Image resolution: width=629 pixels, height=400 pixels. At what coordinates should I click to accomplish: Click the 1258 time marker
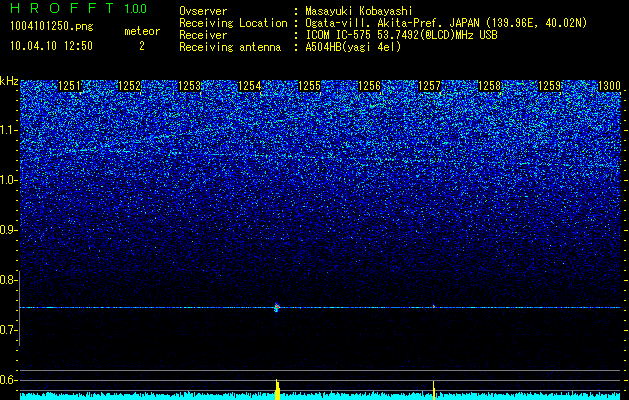(x=490, y=86)
